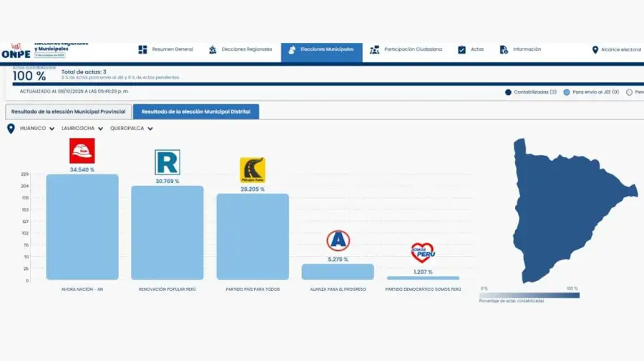
Task: Click the Total de actas: 3 text
Action: [84, 71]
